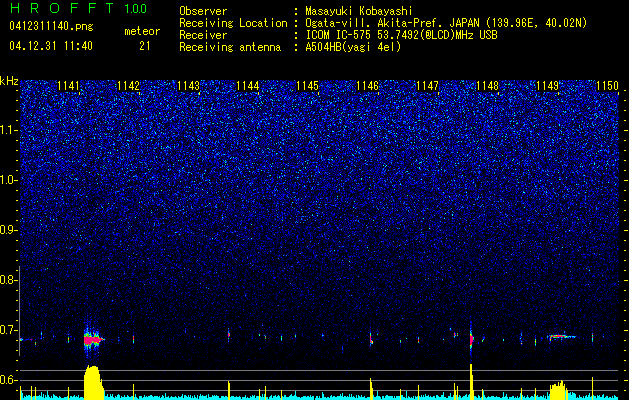Click the meteor count value 21
629x400 pixels.
[x=145, y=46]
